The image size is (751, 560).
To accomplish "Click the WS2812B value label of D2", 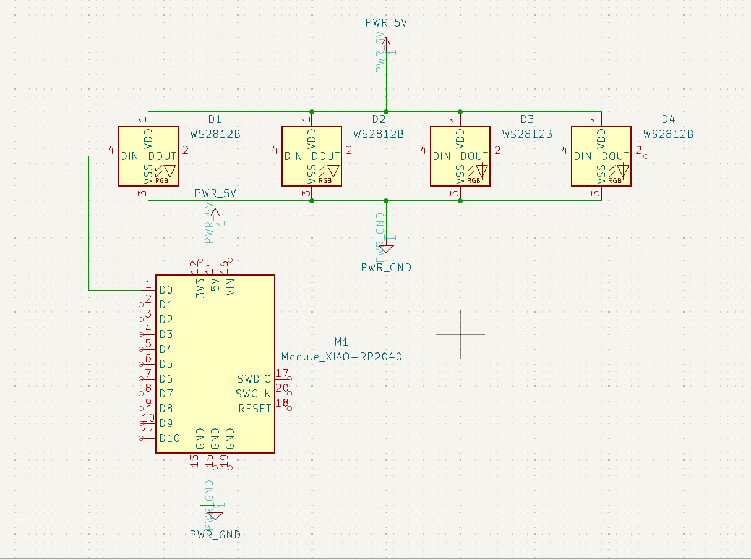I will [379, 134].
